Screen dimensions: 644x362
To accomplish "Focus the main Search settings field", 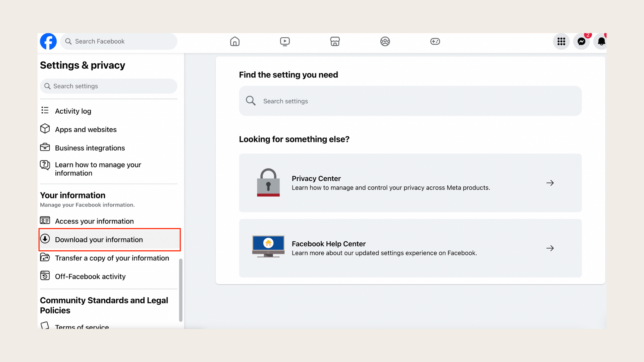I will coord(410,101).
